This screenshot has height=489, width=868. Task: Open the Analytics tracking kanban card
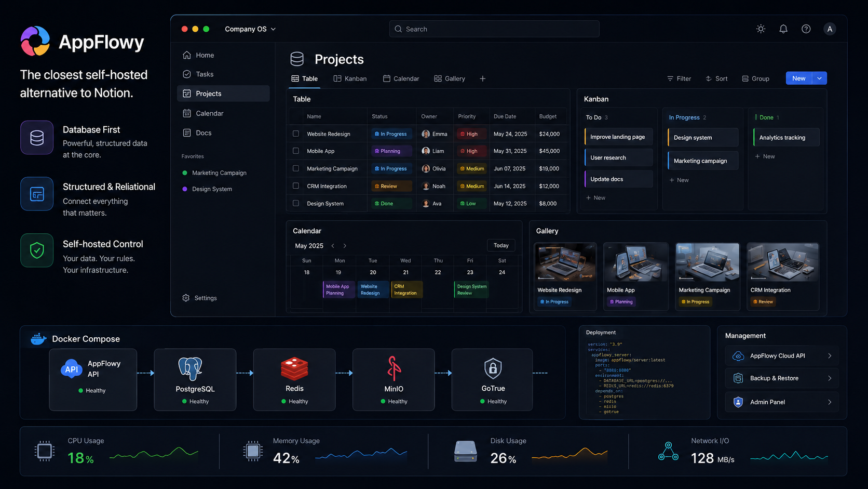pos(786,137)
